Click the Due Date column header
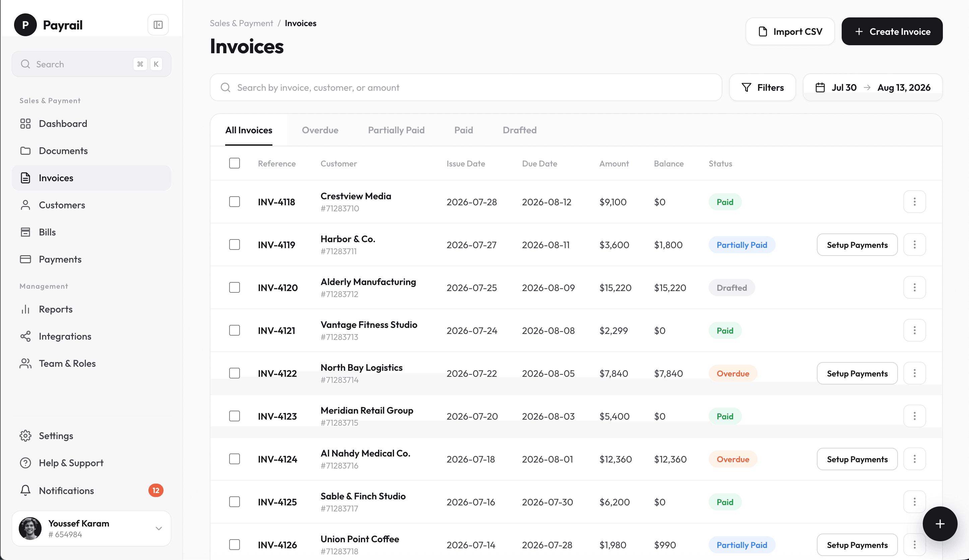The image size is (969, 560). coord(539,164)
